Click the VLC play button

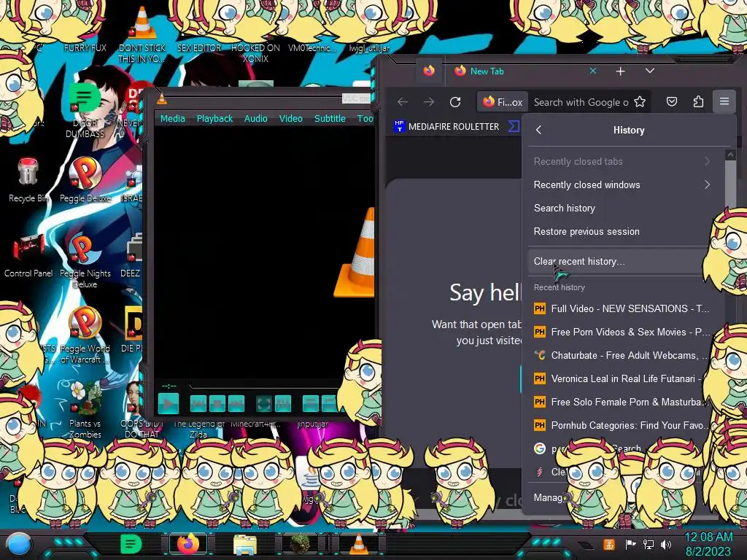tap(169, 404)
